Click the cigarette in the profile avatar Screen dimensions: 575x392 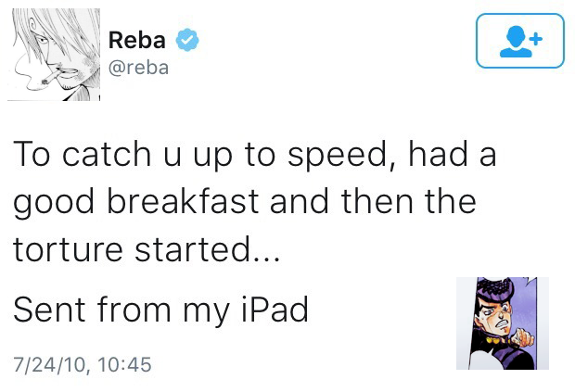click(50, 78)
